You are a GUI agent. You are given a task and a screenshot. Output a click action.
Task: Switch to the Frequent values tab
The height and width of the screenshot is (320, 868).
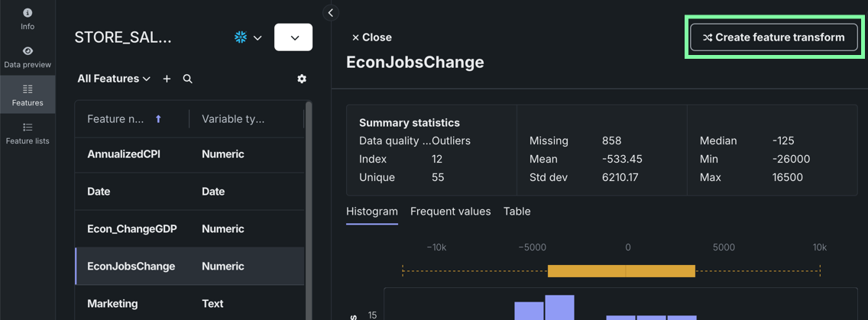pos(450,212)
